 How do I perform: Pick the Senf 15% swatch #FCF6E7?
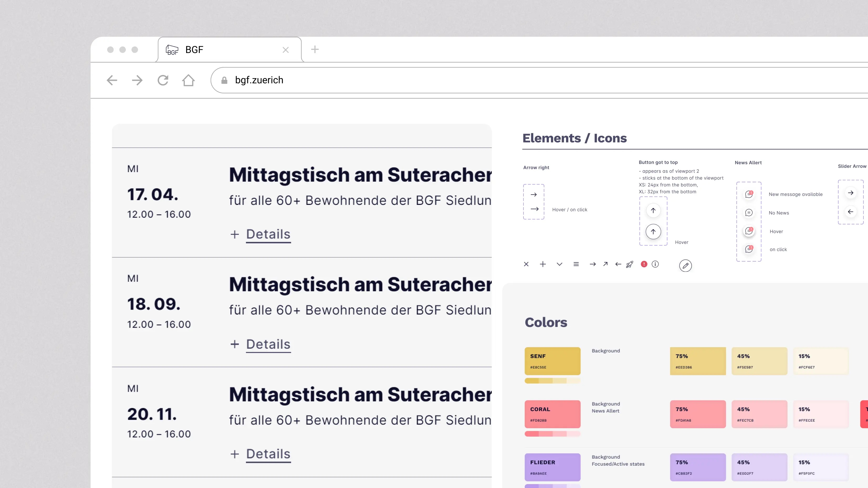pyautogui.click(x=821, y=361)
